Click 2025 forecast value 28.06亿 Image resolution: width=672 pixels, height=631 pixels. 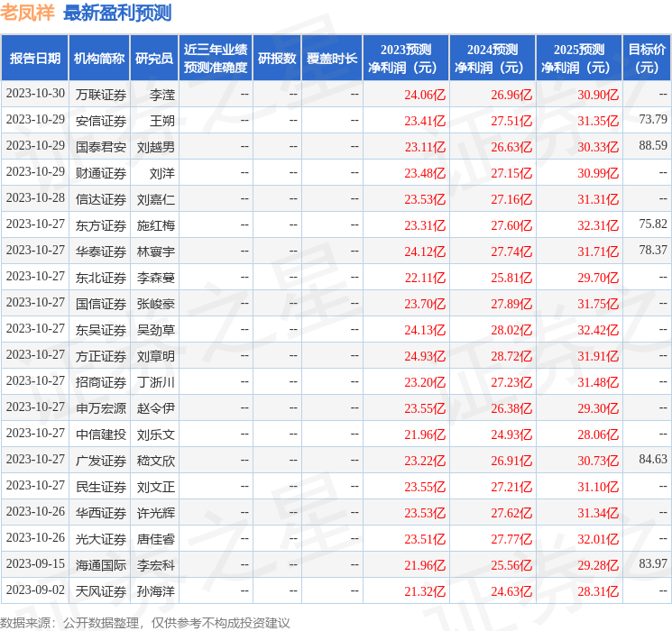coord(598,434)
